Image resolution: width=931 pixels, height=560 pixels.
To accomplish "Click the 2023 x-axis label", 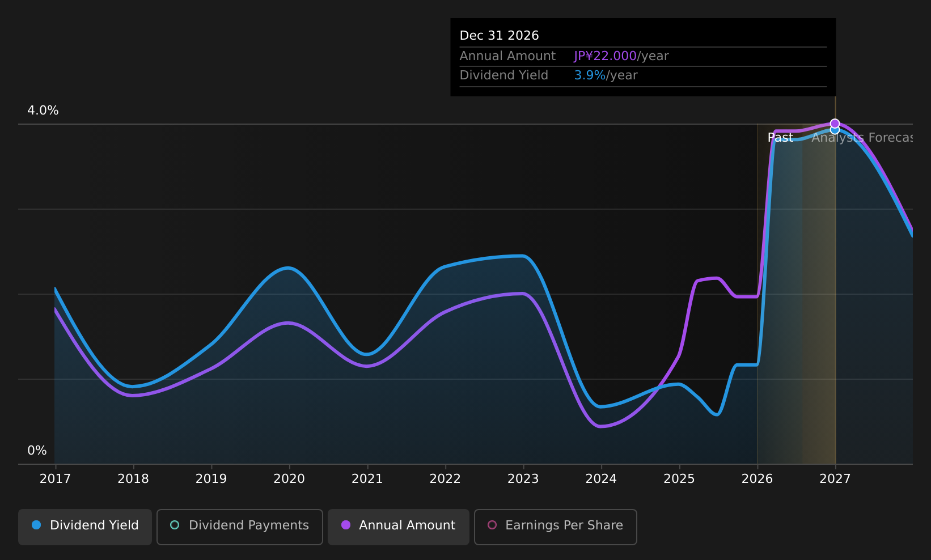I will tap(523, 479).
